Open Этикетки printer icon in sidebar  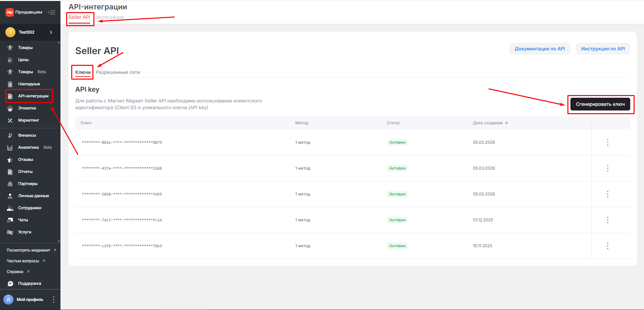(10, 108)
